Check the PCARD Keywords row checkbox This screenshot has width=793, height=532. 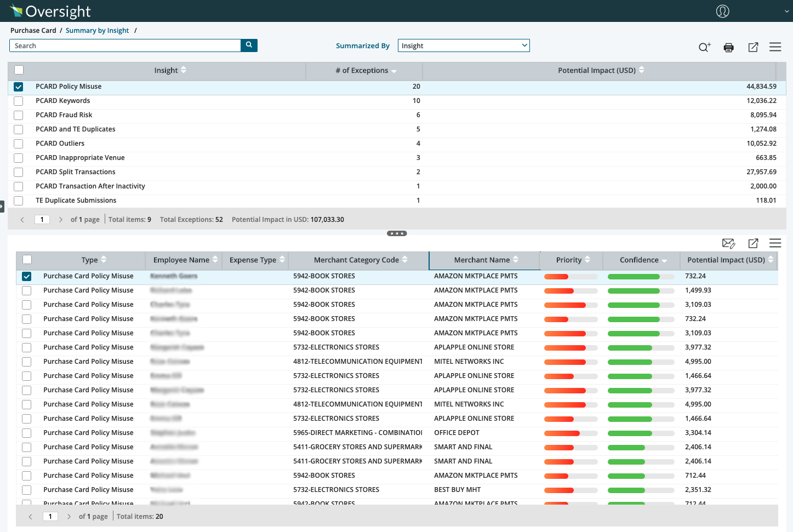pos(19,101)
